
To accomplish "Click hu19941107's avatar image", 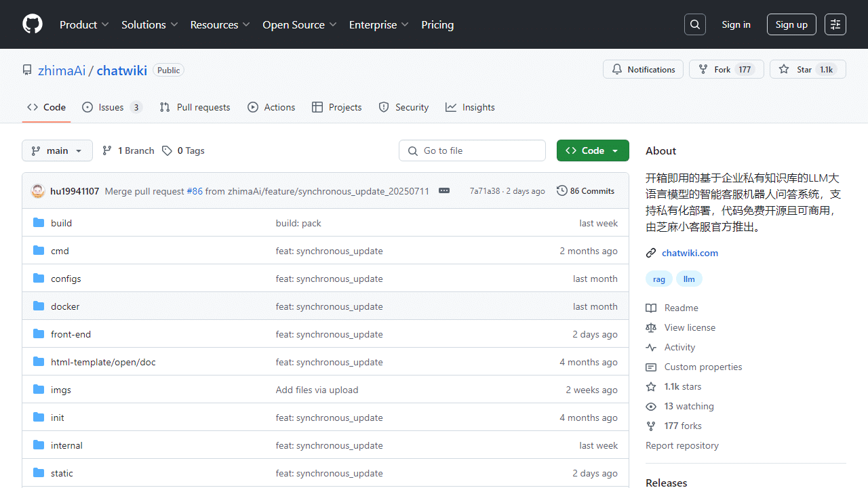I will [x=38, y=191].
